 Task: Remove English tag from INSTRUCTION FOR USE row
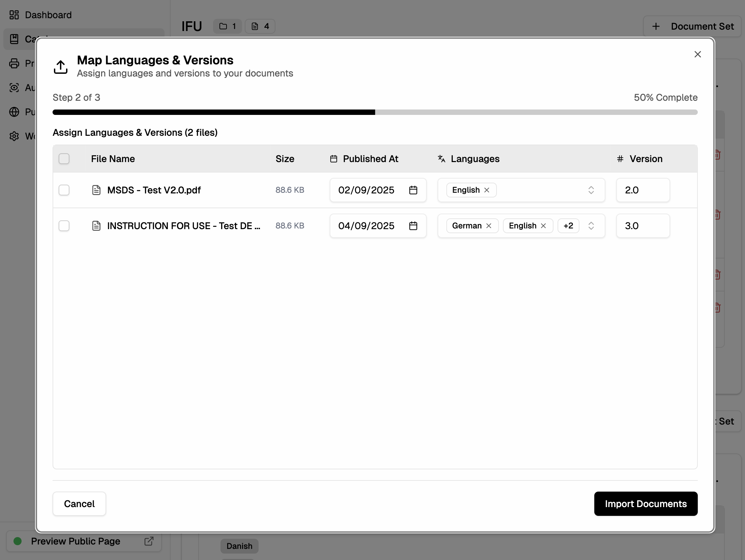543,226
